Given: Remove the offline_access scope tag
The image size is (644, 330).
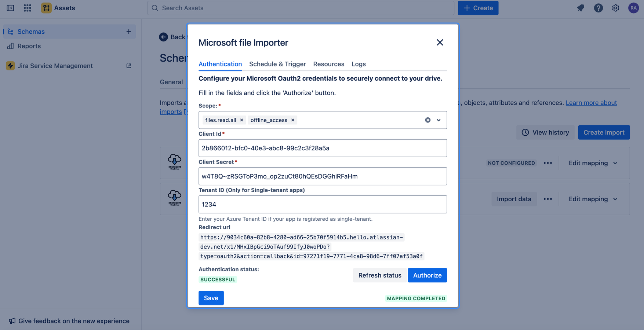Looking at the screenshot, I should [x=293, y=120].
